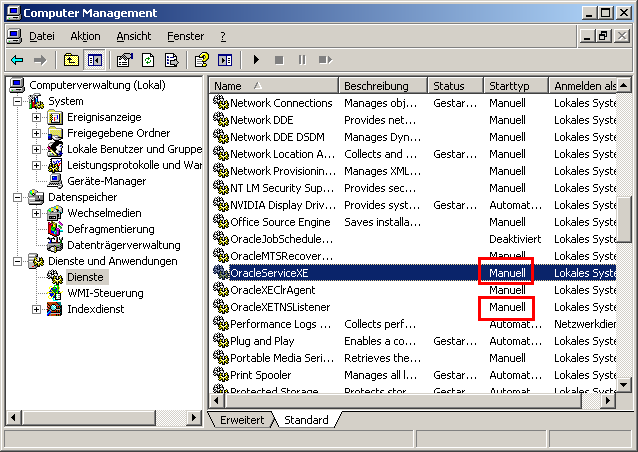Click the Back arrow toolbar icon
This screenshot has height=452, width=638.
17,61
